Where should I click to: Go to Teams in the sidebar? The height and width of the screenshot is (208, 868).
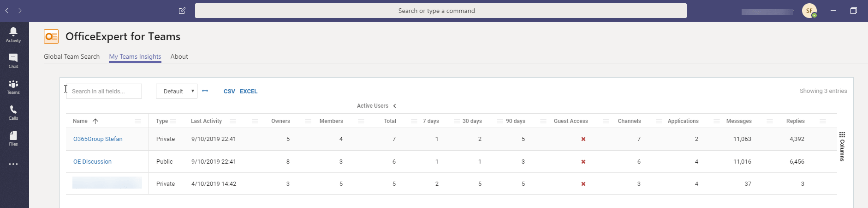[x=13, y=86]
